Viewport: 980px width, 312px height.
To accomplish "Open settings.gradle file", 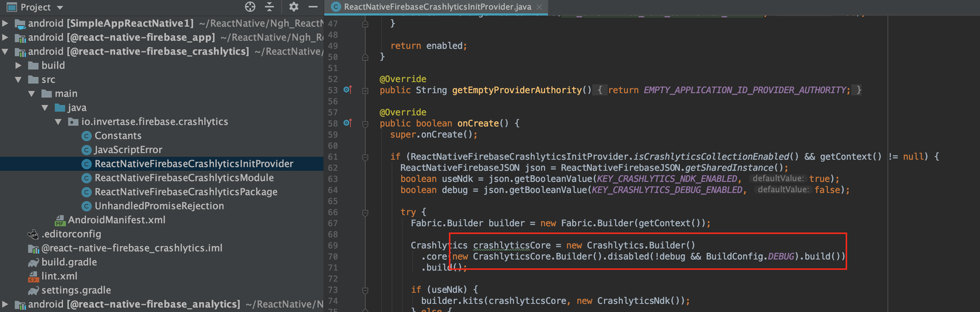I will [x=76, y=291].
